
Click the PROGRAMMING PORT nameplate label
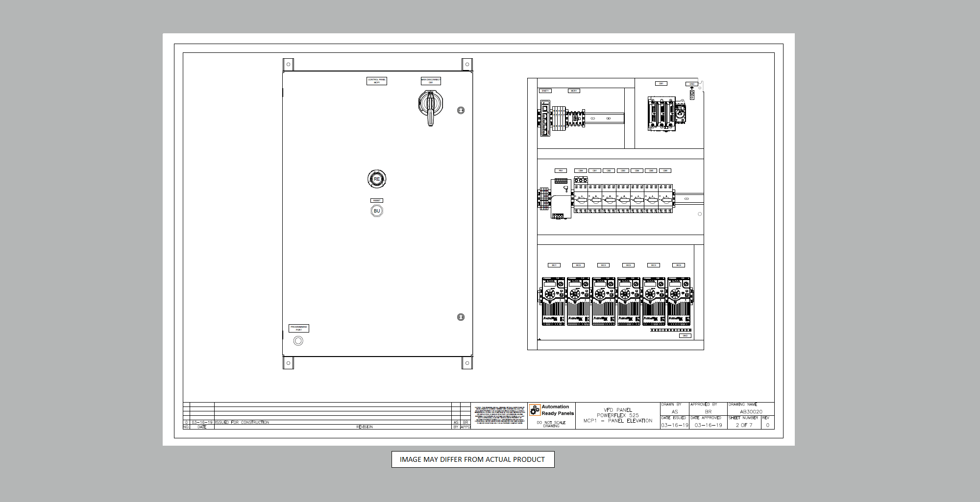point(299,328)
